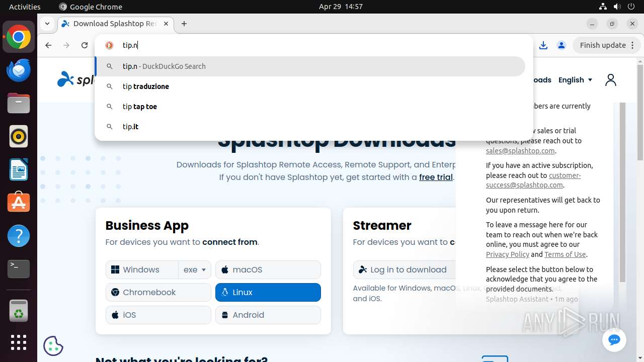Open Splashtop user account icon
Image resolution: width=644 pixels, height=362 pixels.
coord(611,80)
